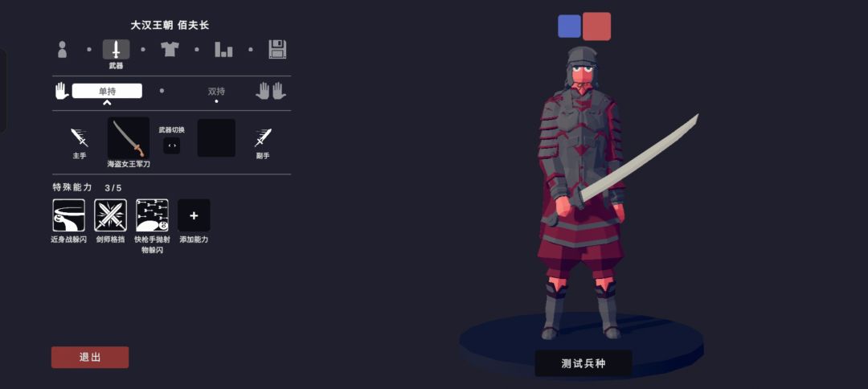The height and width of the screenshot is (389, 868).
Task: Open the 海盗女王军刀 weapon slot
Action: [x=129, y=138]
